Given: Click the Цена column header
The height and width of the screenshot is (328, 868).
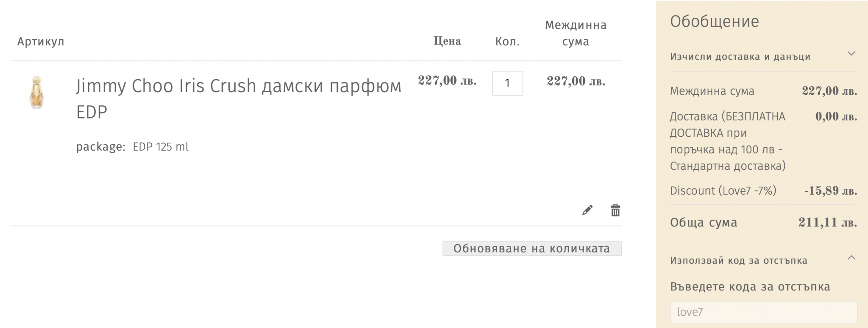Looking at the screenshot, I should [x=447, y=41].
